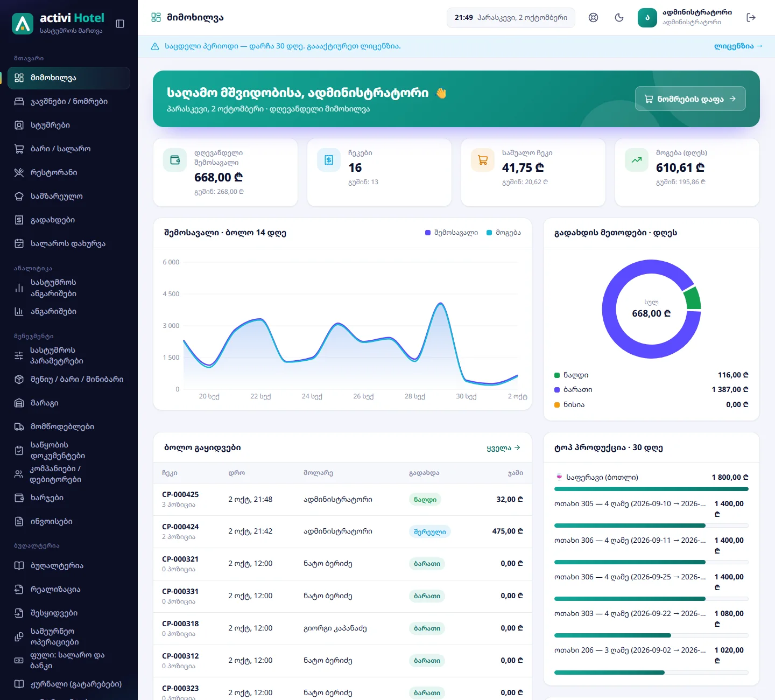Image resolution: width=775 pixels, height=700 pixels.
Task: Open the administrator user profile menu
Action: coord(685,18)
